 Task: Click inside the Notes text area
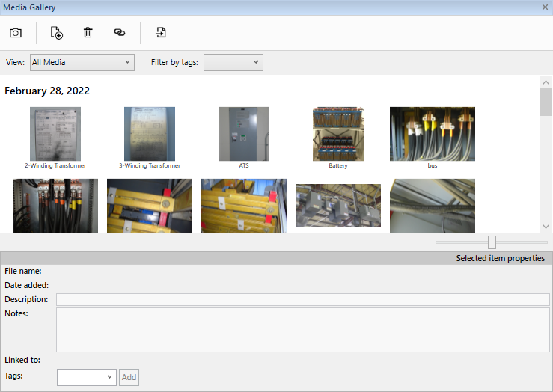coord(302,329)
